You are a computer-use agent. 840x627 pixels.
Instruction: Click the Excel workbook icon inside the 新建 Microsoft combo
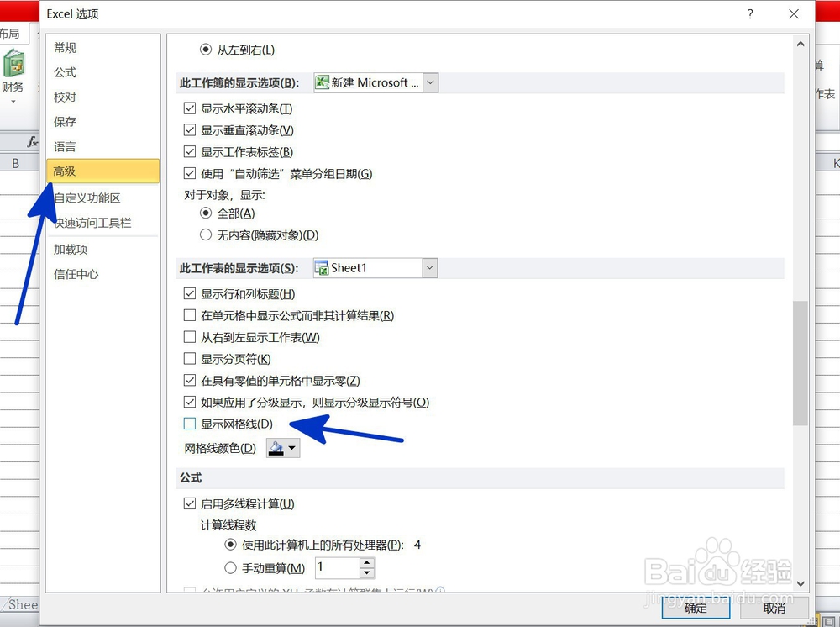coord(321,82)
